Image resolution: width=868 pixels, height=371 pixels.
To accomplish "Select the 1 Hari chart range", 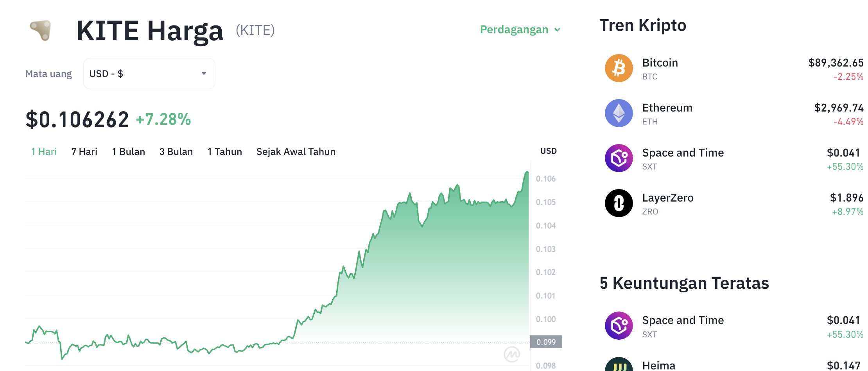I will 44,152.
